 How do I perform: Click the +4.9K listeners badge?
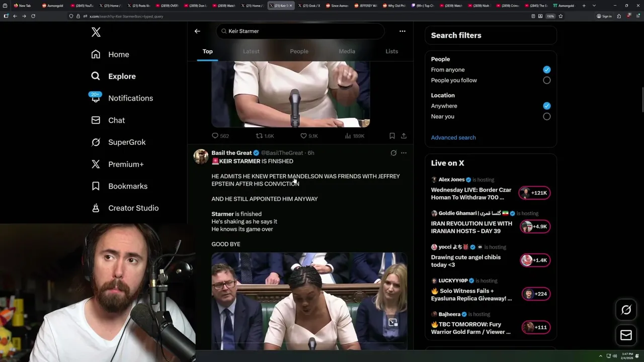point(535,227)
